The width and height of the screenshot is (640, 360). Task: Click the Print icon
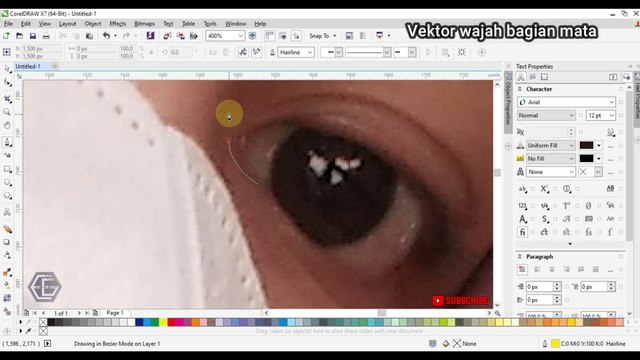tap(46, 36)
